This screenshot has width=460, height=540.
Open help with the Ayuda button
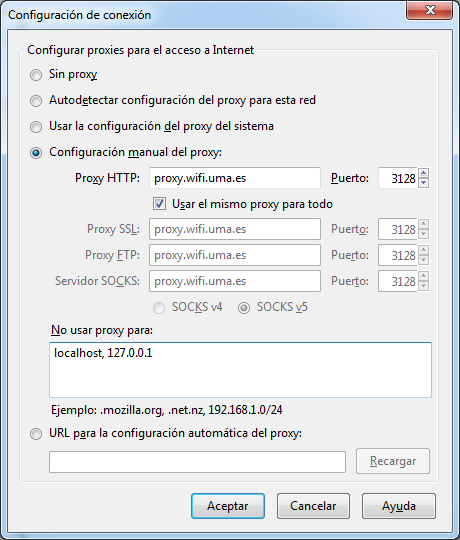coord(399,506)
